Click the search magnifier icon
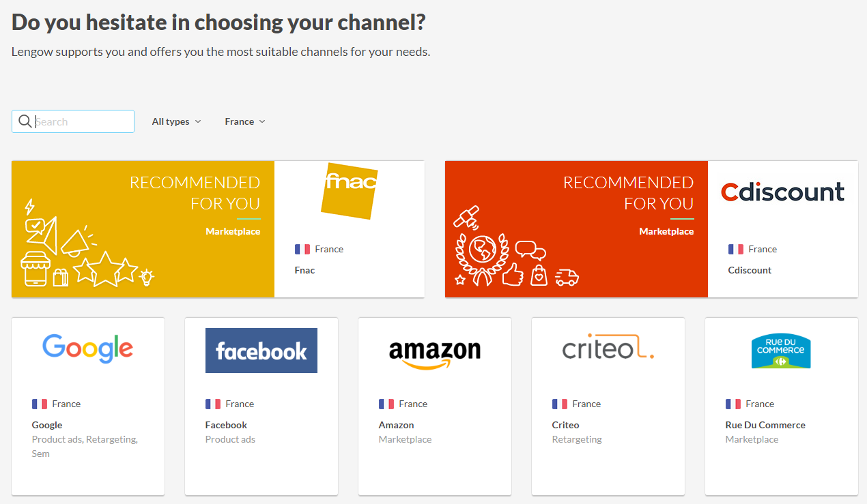This screenshot has width=867, height=504. click(25, 121)
